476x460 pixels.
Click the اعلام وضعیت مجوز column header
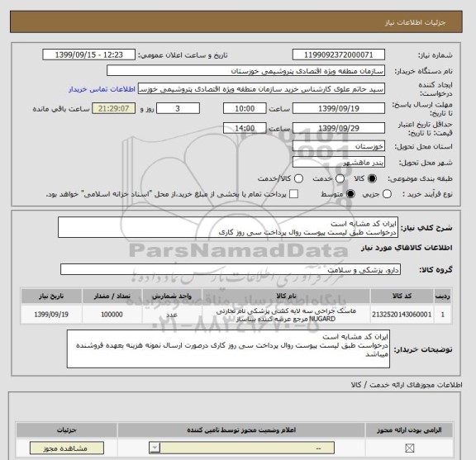coord(241,430)
